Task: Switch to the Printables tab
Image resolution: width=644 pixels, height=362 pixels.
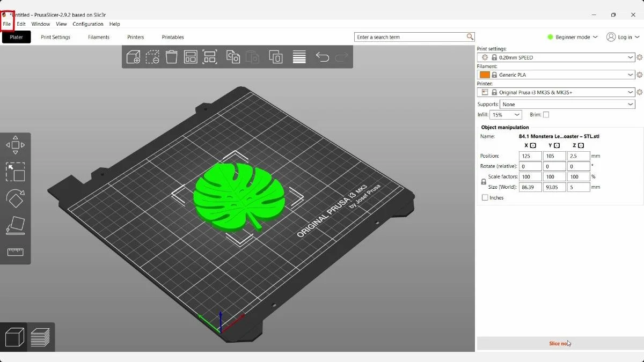Action: coord(173,37)
